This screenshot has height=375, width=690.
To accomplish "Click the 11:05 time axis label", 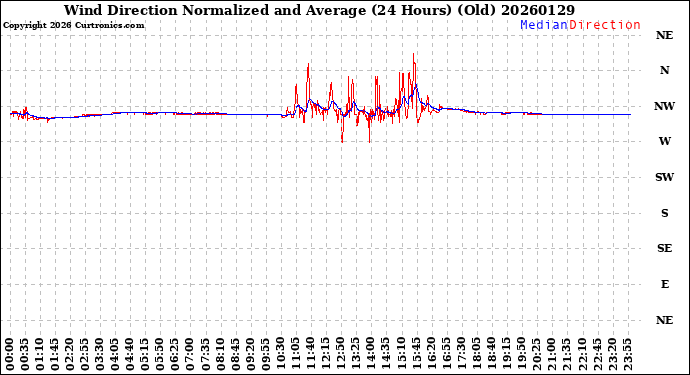I will coord(296,355).
